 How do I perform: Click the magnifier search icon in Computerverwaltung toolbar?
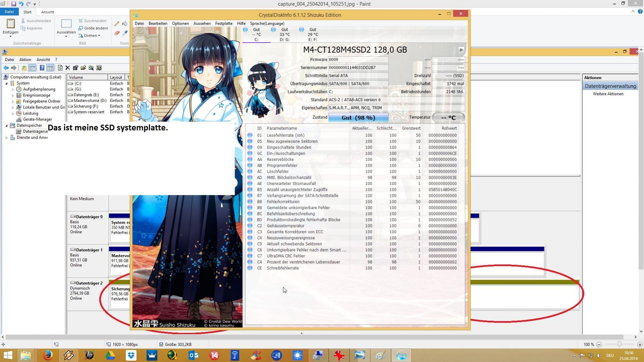(91, 68)
